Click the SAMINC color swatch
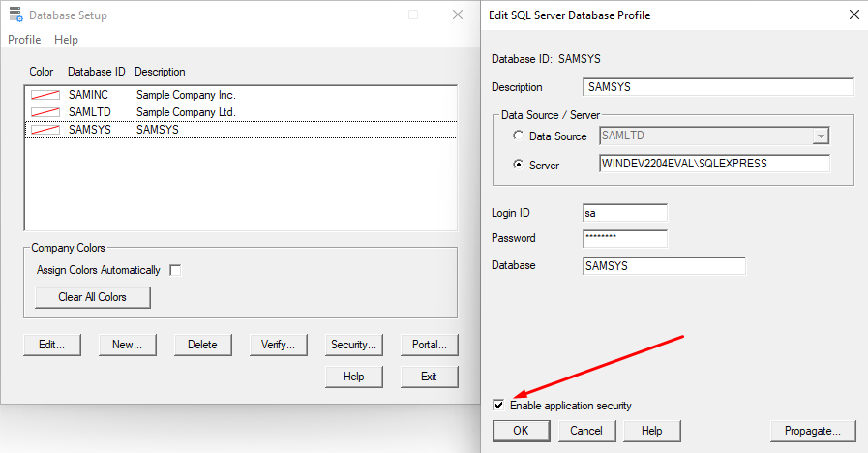This screenshot has height=453, width=868. pos(45,95)
